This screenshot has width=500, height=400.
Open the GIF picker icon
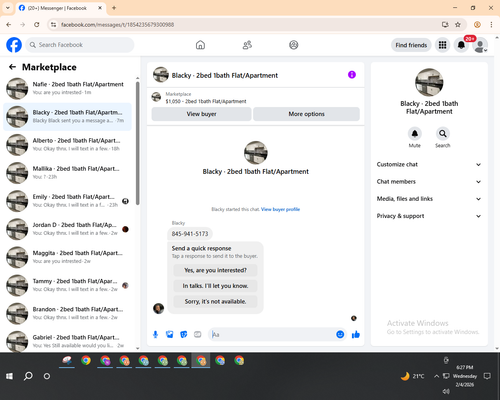click(x=198, y=334)
